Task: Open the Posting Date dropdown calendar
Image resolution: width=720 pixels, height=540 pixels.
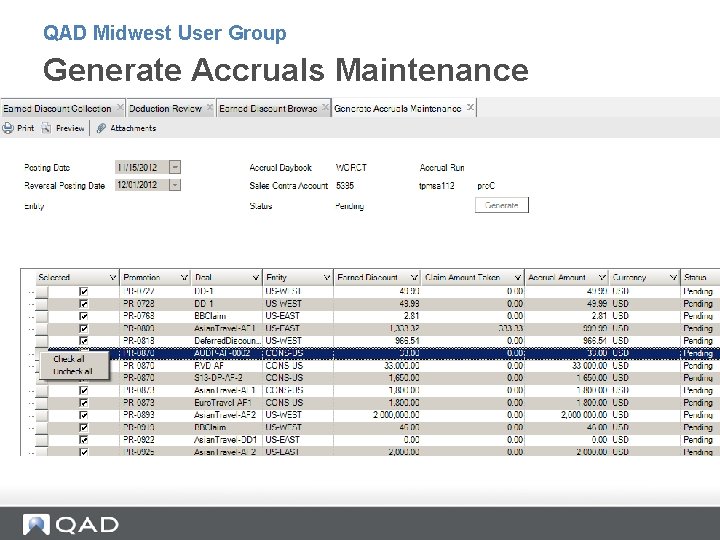Action: (x=175, y=167)
